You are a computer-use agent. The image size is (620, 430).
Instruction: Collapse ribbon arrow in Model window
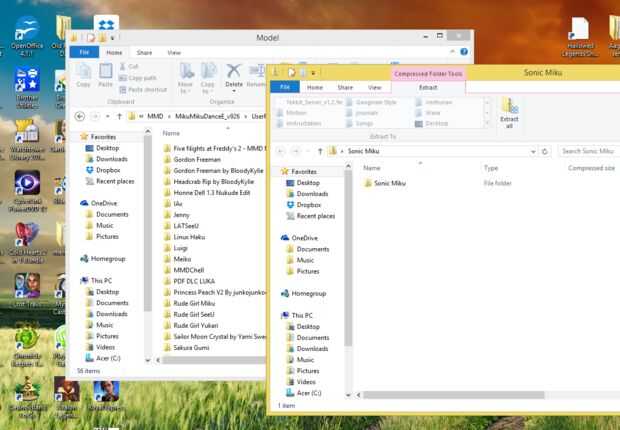[x=452, y=52]
